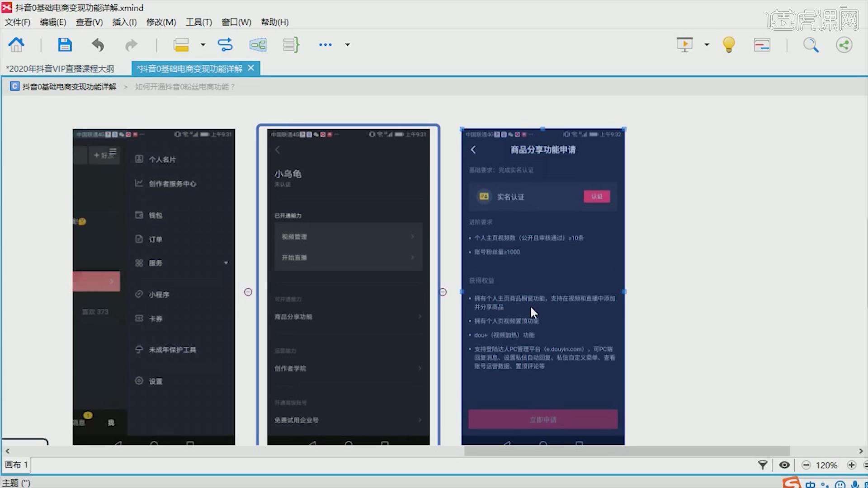Collapse the branch after second phone screenshot

[443, 292]
